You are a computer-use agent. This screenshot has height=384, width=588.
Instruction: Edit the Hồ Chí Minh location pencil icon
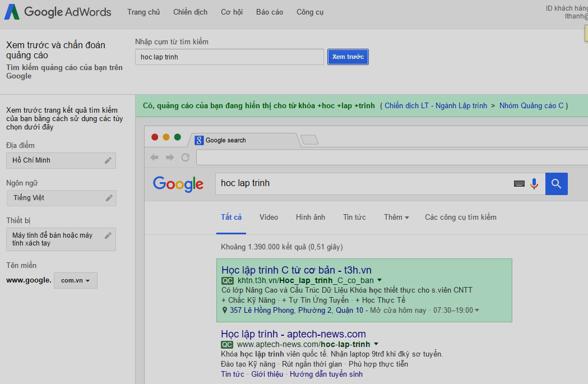[108, 160]
